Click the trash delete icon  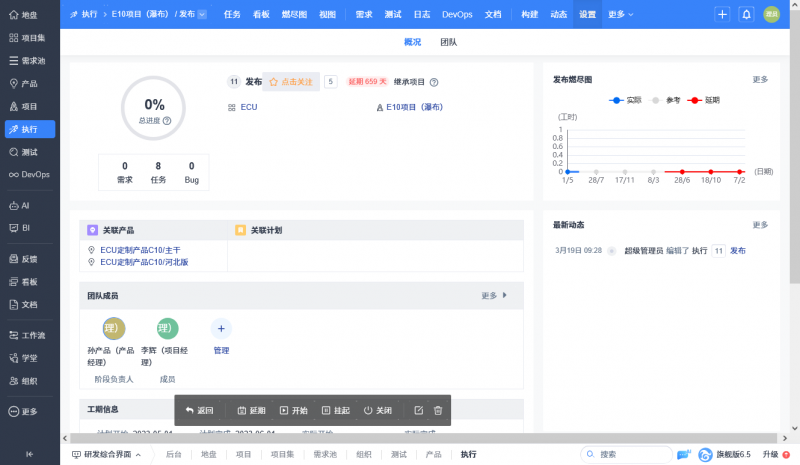coord(437,410)
